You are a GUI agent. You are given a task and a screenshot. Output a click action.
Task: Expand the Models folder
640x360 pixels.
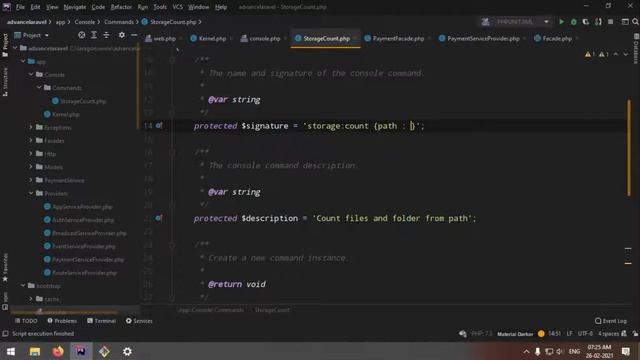pos(31,167)
